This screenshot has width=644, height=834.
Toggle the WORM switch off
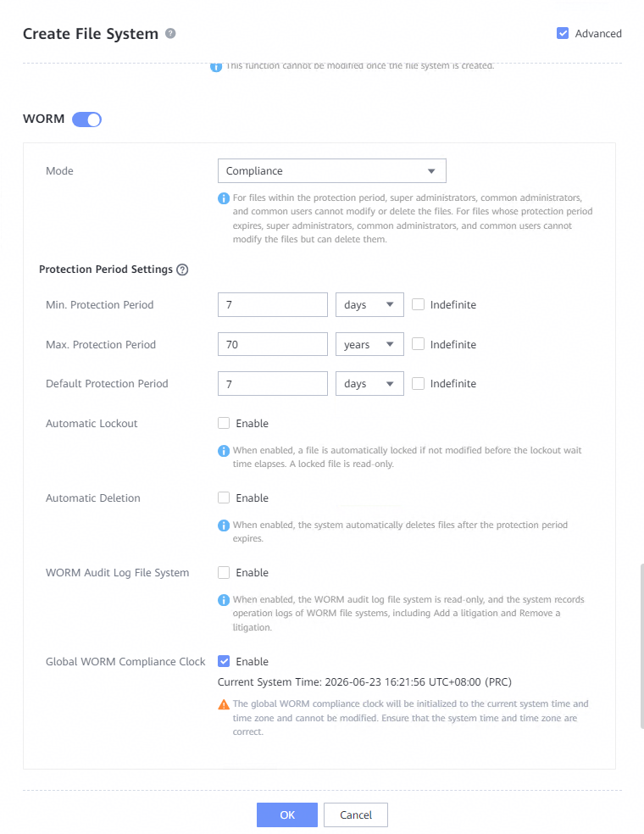point(86,120)
